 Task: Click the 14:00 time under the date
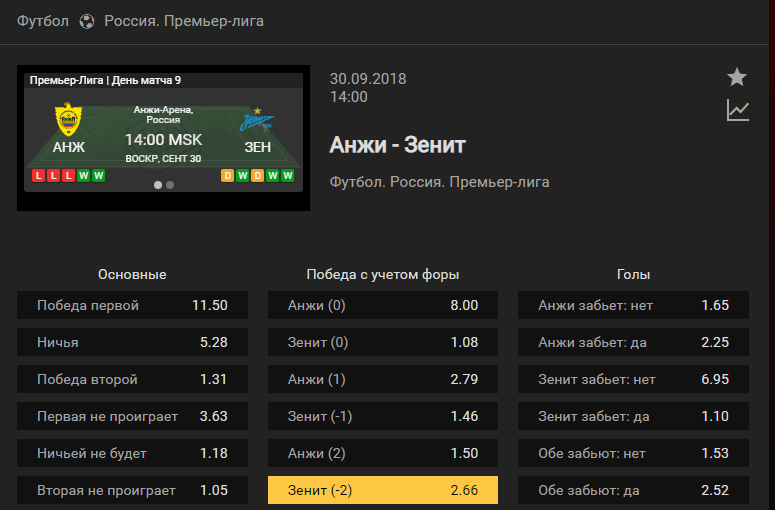click(x=348, y=97)
